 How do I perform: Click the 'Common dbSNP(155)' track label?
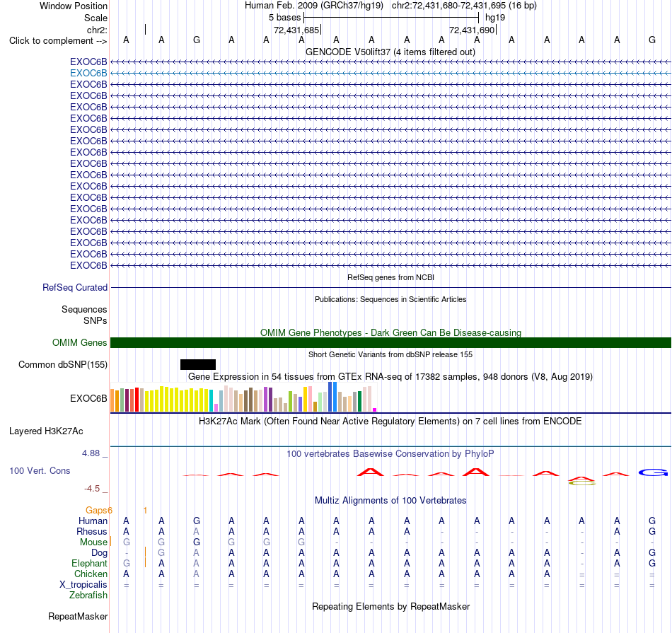click(x=62, y=365)
